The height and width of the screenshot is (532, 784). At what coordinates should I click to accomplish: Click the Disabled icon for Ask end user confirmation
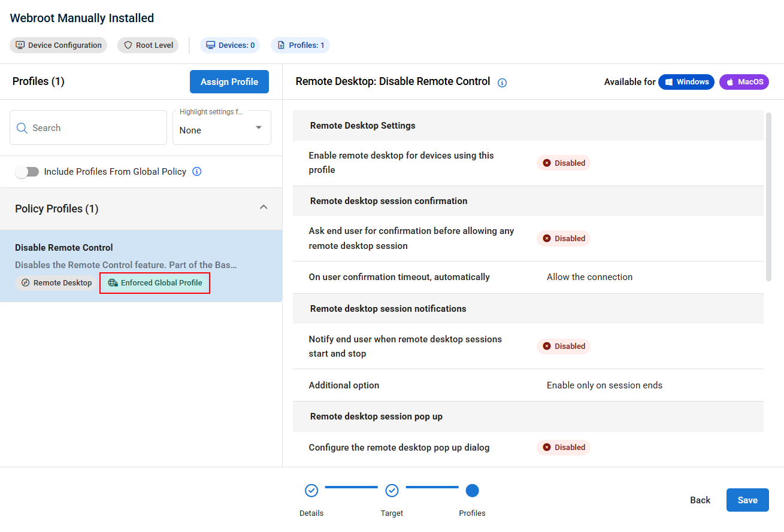[x=547, y=238]
